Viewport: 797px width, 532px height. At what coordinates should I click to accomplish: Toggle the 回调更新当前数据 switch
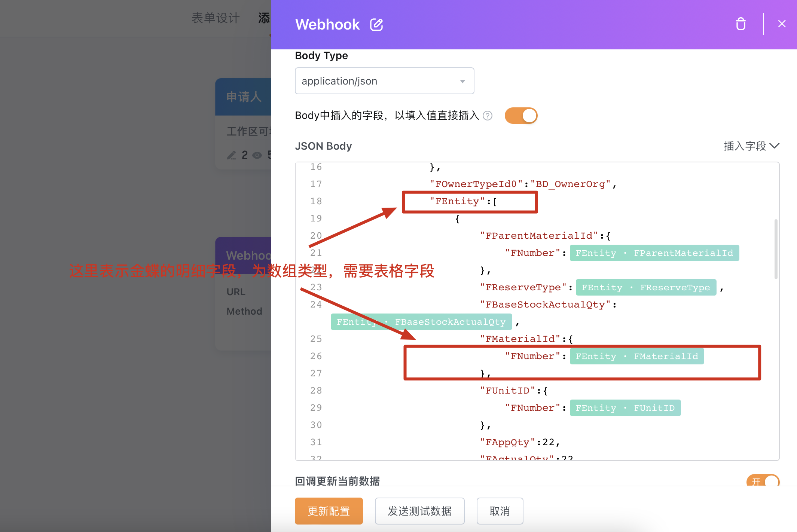click(x=763, y=481)
